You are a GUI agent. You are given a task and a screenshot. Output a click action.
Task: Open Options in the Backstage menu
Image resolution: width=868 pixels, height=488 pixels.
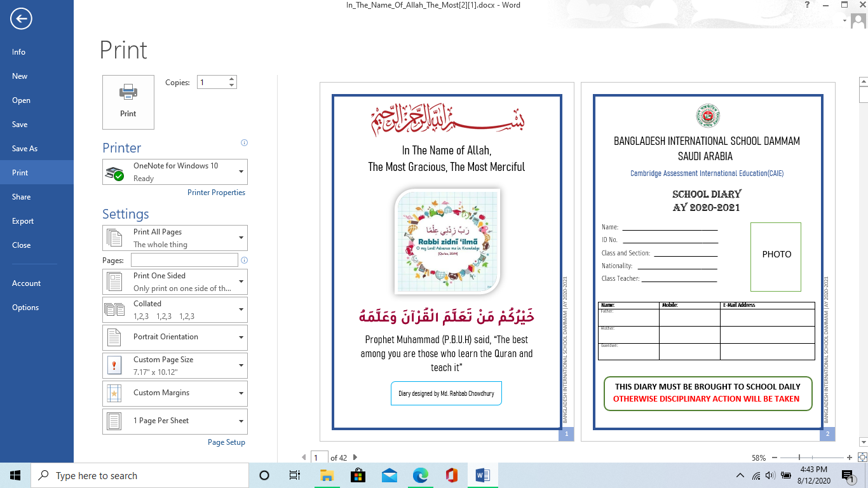pos(37,308)
